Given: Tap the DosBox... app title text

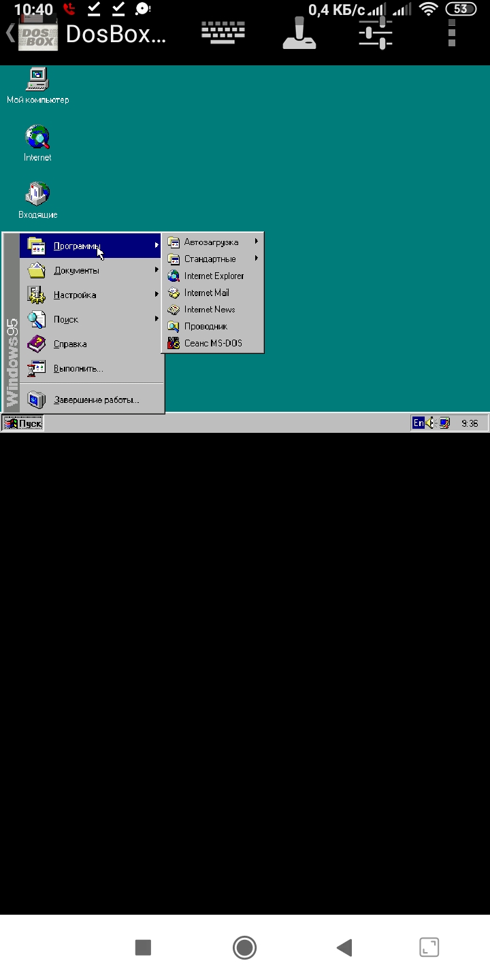Looking at the screenshot, I should 116,33.
